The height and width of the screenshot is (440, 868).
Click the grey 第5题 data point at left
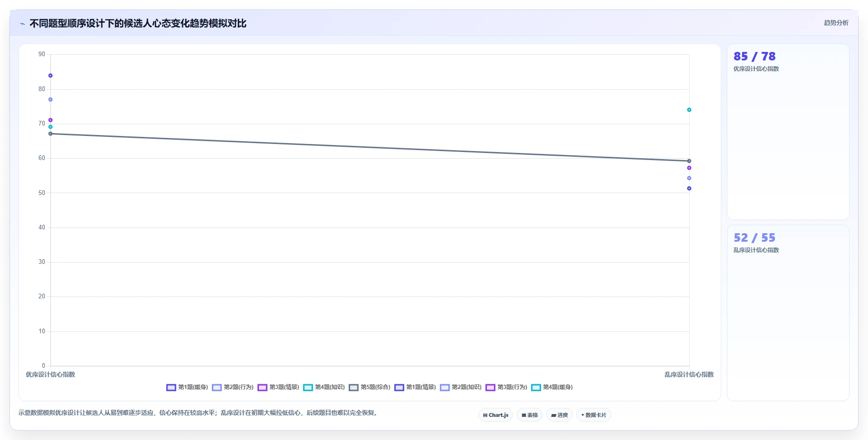[50, 134]
